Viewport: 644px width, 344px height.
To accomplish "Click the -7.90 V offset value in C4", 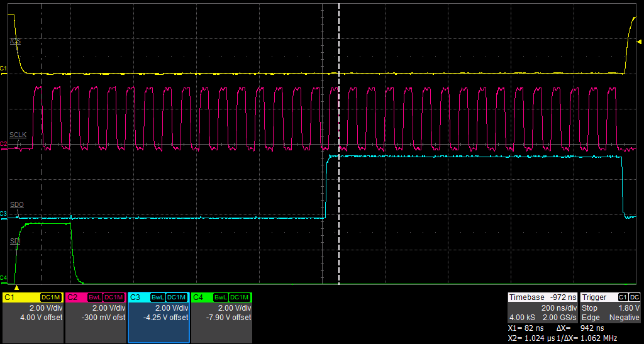I will [x=229, y=318].
